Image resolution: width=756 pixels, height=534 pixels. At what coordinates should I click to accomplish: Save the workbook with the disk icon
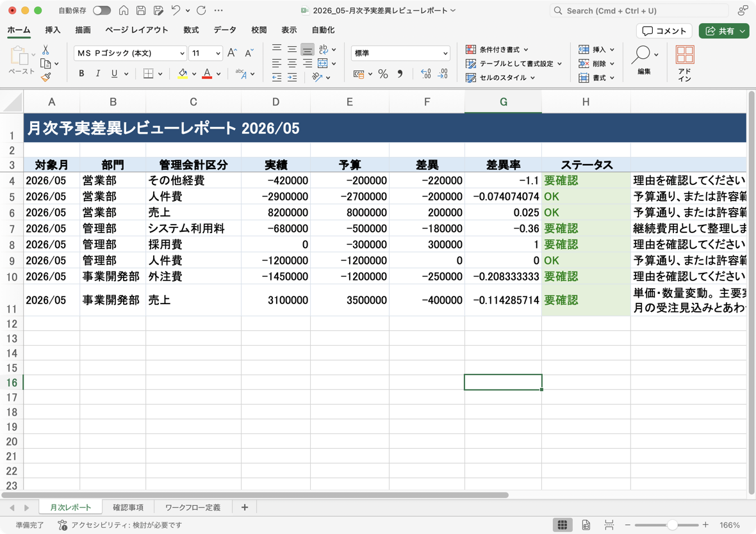[141, 11]
